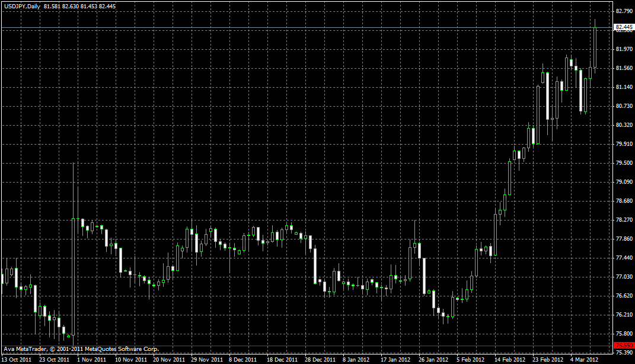Click the 13 Oct 2011 date label
635x364 pixels.
point(17,359)
